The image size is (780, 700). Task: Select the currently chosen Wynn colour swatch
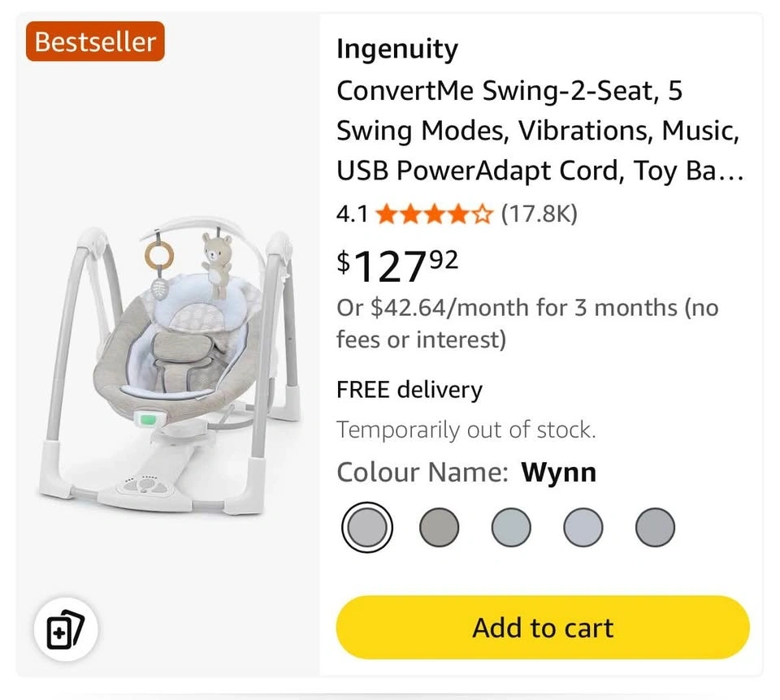click(x=367, y=529)
